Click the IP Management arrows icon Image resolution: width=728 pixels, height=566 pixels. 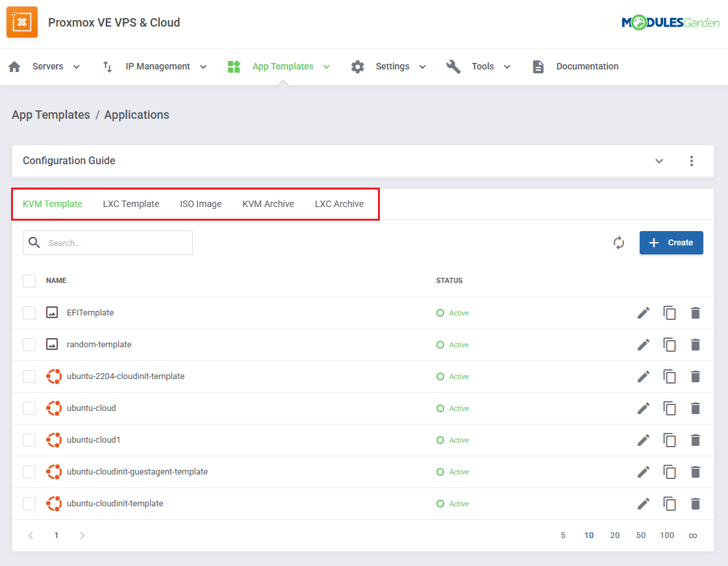pyautogui.click(x=107, y=67)
